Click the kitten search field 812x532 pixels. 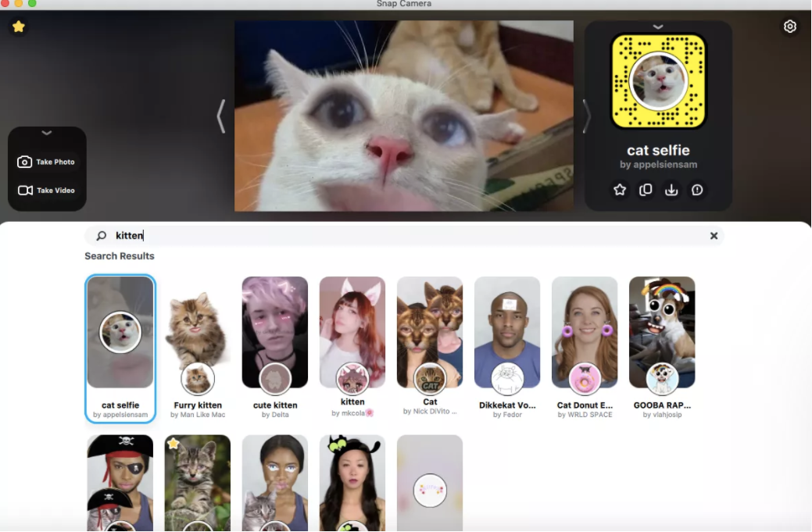[406, 236]
